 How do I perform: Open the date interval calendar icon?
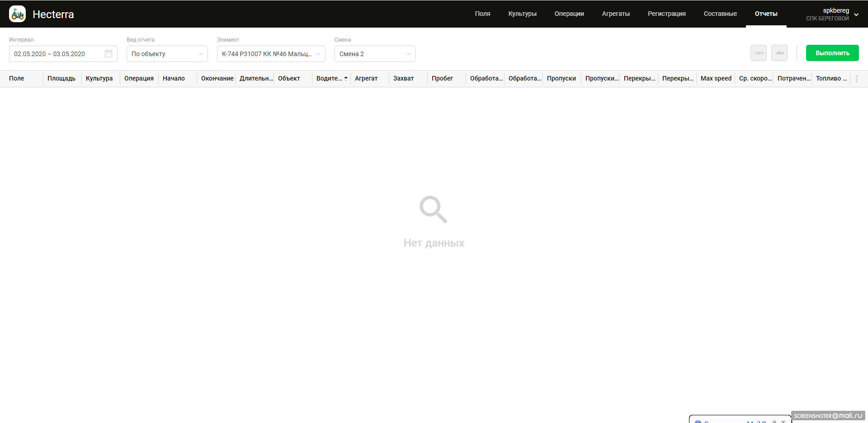tap(108, 54)
